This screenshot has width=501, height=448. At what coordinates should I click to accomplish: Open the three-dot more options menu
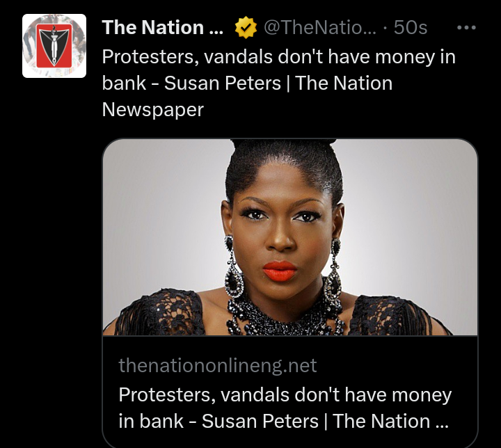point(466,28)
